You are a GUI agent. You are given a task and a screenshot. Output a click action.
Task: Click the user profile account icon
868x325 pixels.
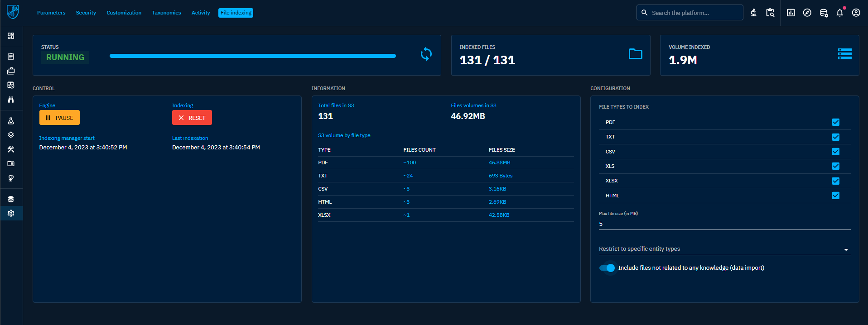point(856,13)
